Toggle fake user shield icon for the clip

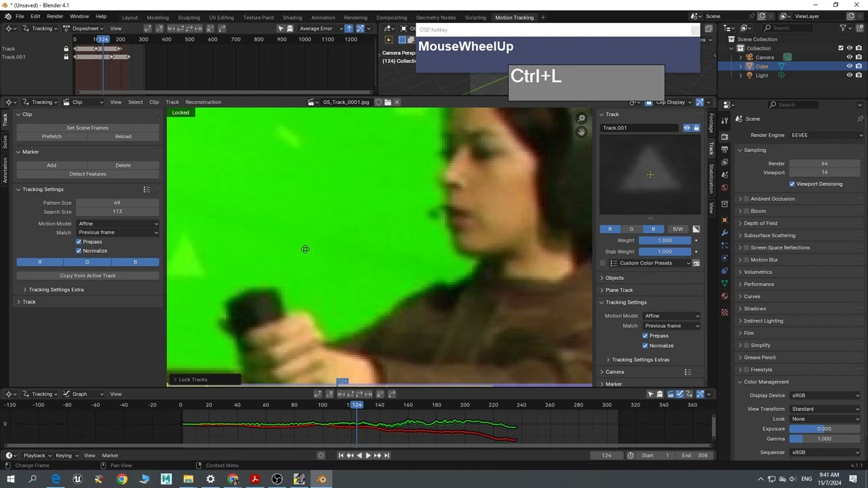(379, 102)
